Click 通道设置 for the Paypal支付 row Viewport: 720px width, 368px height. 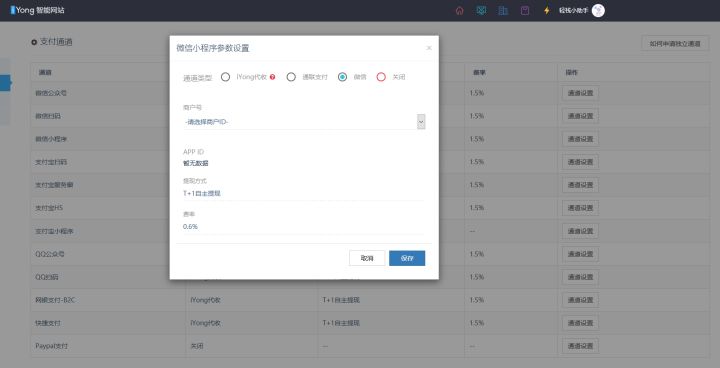pos(580,346)
